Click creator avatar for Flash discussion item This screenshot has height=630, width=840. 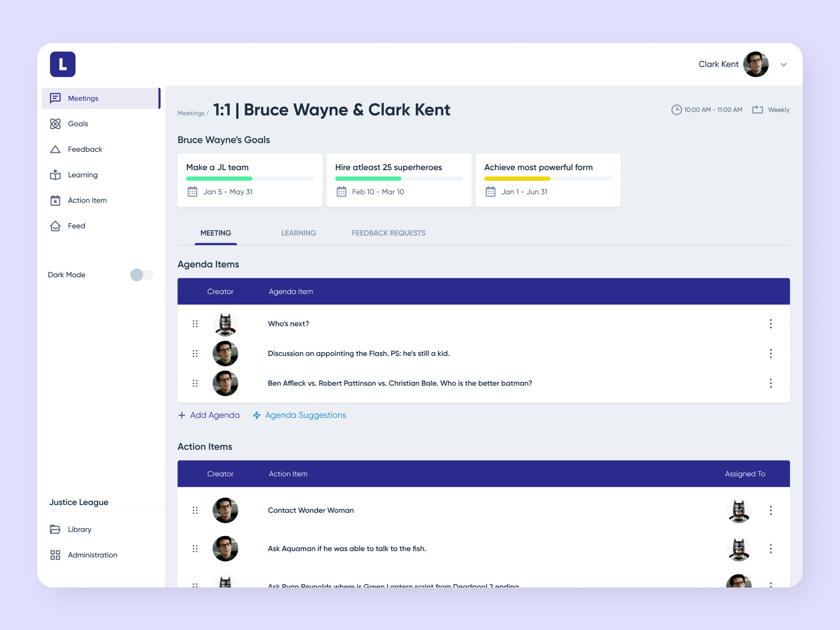coord(225,354)
